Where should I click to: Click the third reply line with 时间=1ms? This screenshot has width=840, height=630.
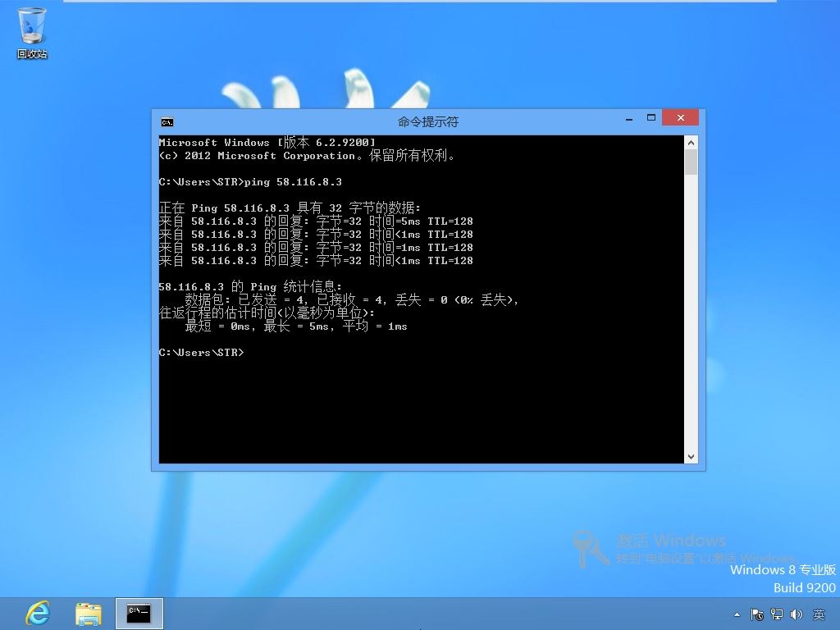(316, 248)
